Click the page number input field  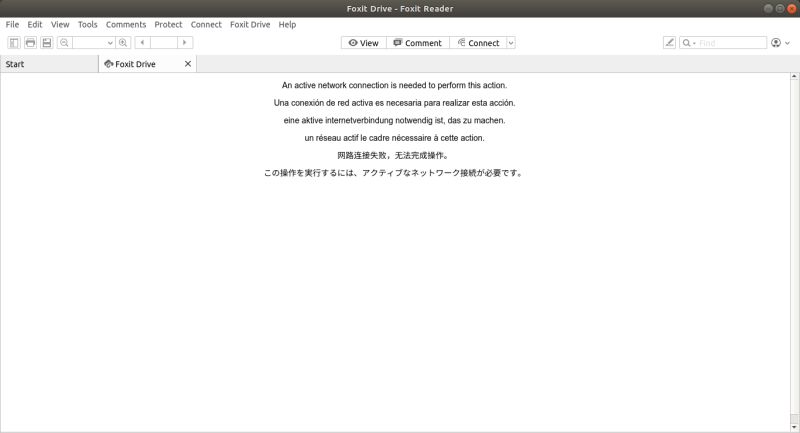(164, 43)
